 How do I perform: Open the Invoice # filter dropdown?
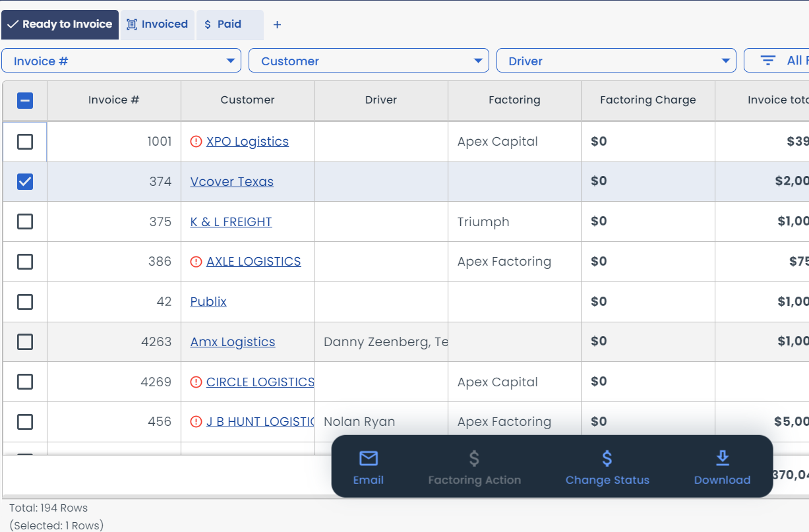[x=121, y=60]
